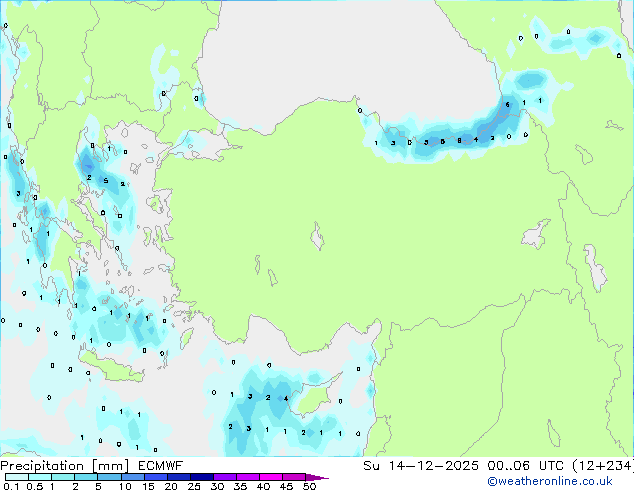Click the 'Su' weekday label
This screenshot has width=634, height=490.
click(x=371, y=466)
